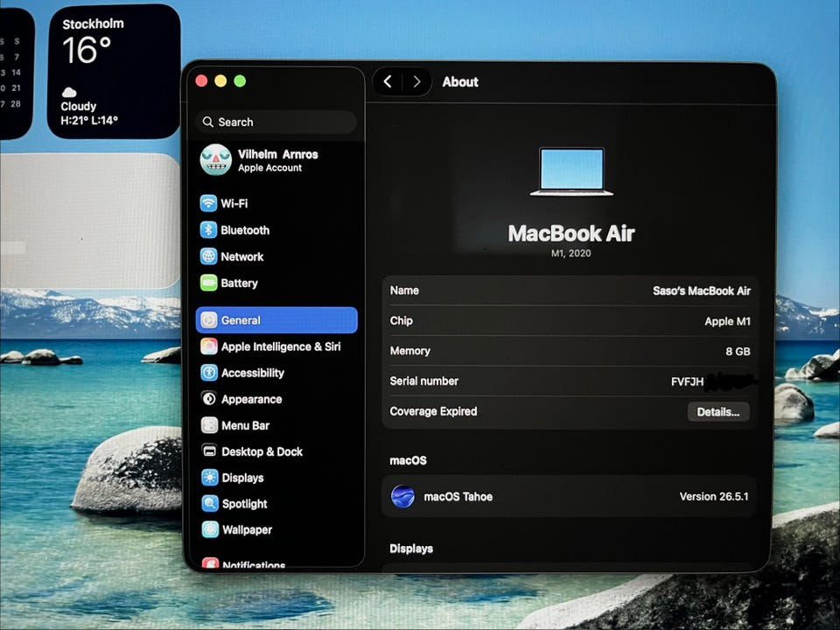Open Spotlight magnifier icon in sidebar
This screenshot has height=630, width=840.
point(209,504)
